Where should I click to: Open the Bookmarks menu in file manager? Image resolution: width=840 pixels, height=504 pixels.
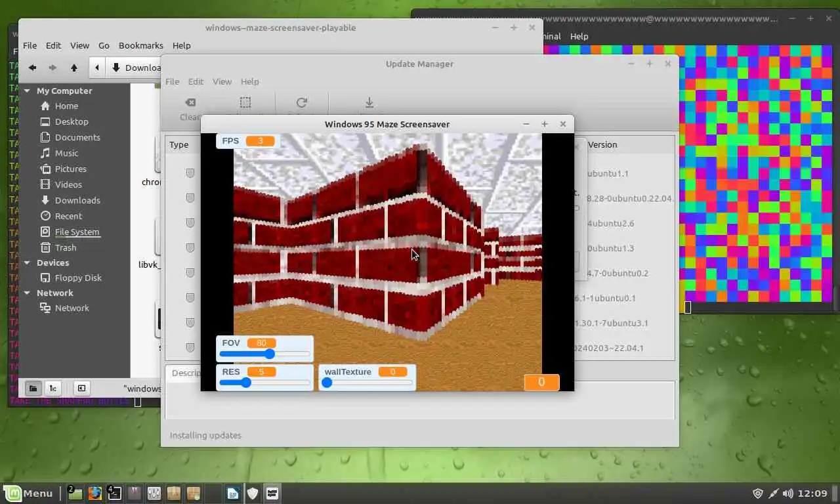coord(140,45)
